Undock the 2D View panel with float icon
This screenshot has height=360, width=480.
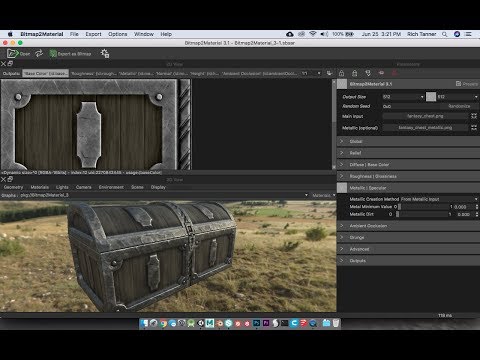pyautogui.click(x=10, y=63)
